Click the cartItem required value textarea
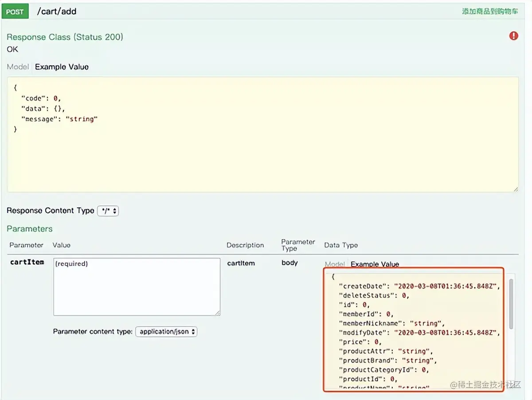Viewport: 532px width, 400px height. [x=137, y=287]
